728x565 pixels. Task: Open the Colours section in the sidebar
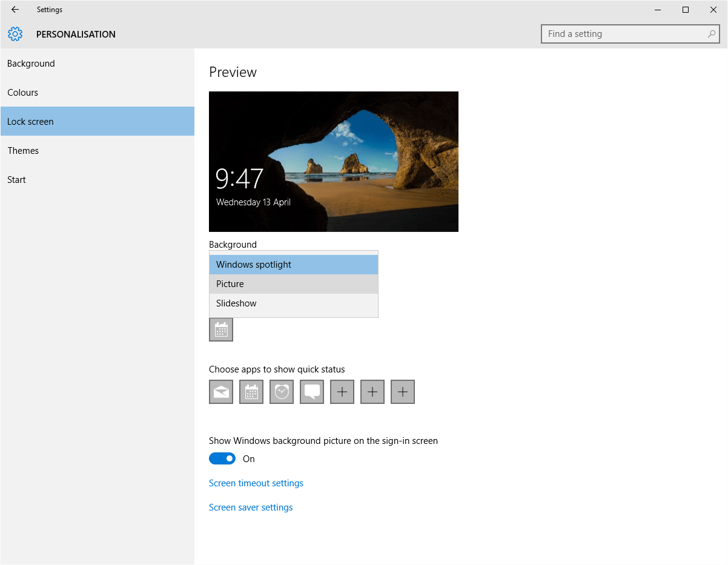98,93
